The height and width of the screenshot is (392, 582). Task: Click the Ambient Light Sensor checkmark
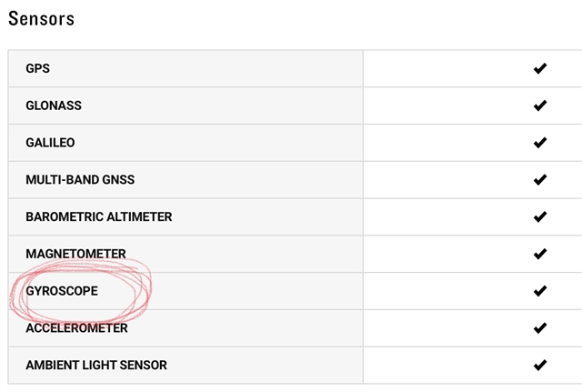tap(540, 366)
